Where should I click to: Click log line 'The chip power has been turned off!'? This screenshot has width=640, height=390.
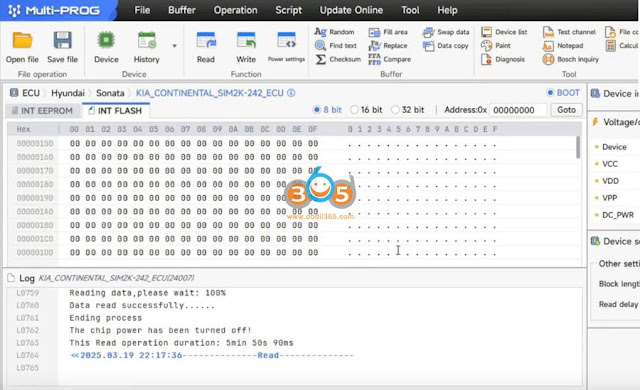click(x=160, y=330)
